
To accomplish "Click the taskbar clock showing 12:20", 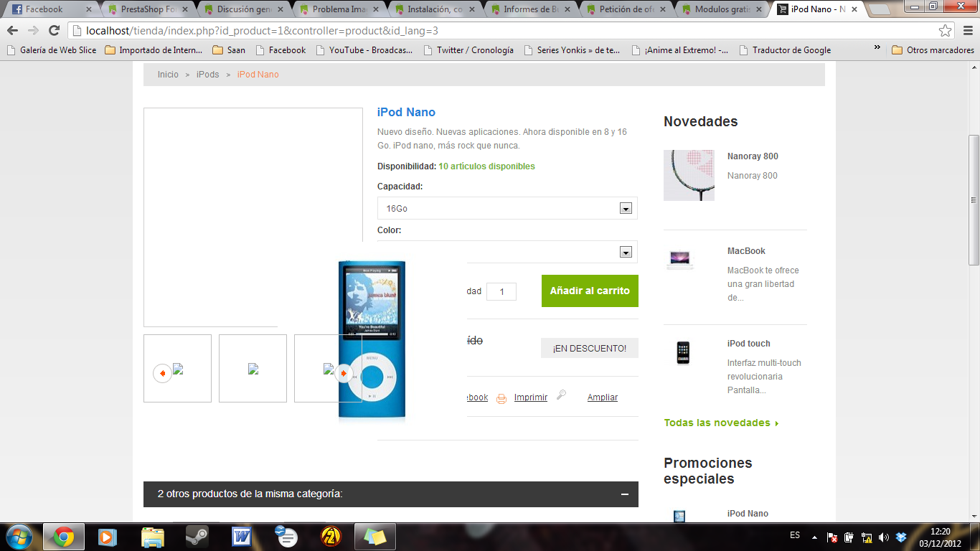I will (x=940, y=537).
